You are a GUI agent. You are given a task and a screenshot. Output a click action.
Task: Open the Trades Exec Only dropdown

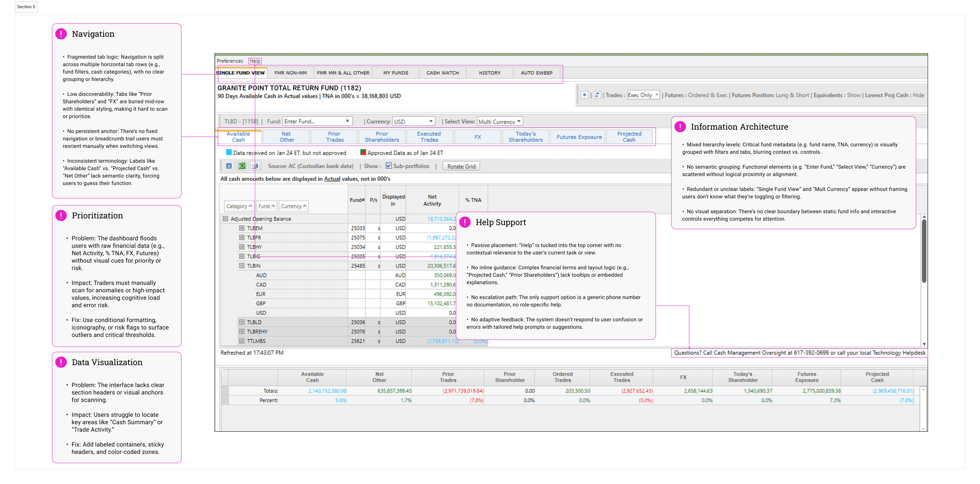[643, 95]
